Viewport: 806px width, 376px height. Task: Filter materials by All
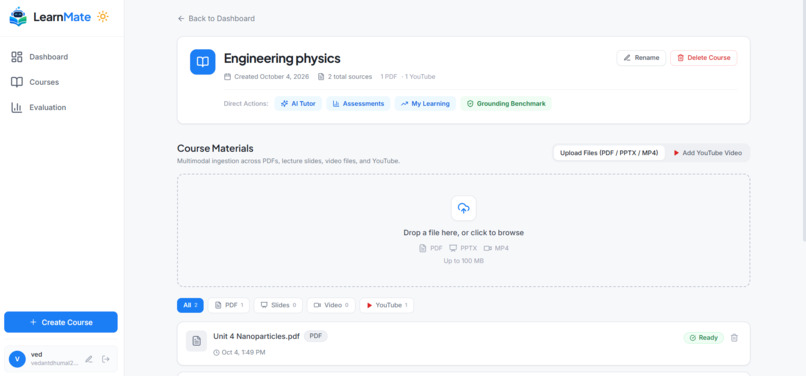pyautogui.click(x=190, y=305)
